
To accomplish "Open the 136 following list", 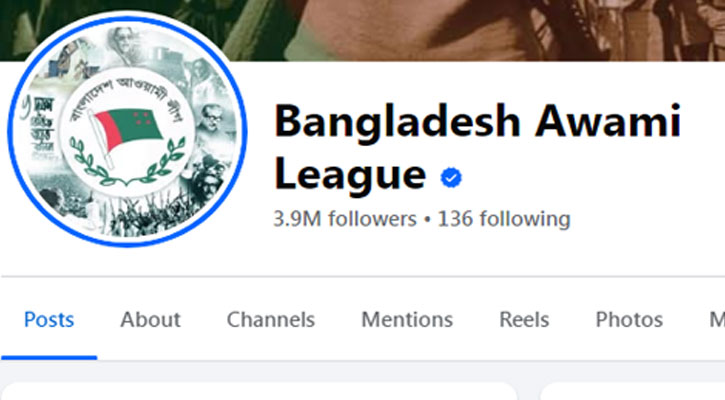I will [504, 219].
